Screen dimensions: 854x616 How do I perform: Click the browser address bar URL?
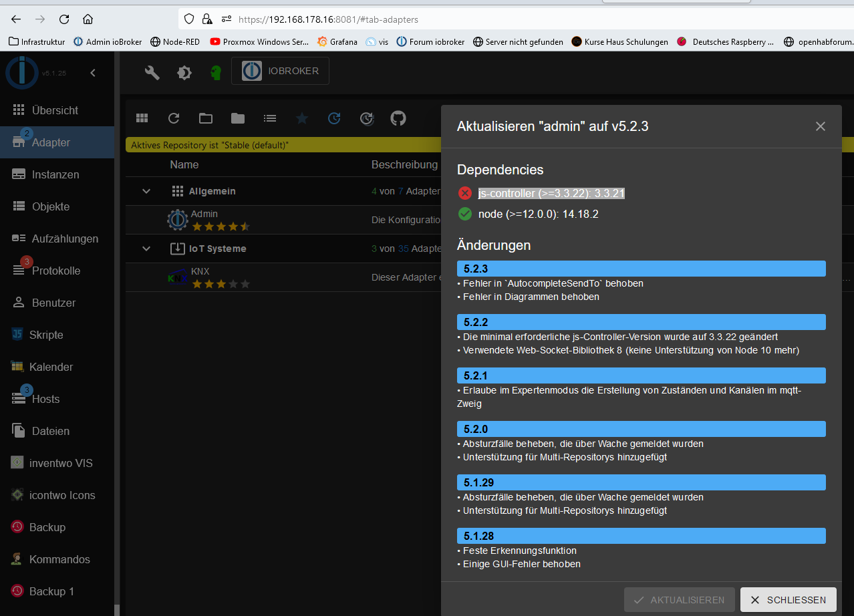click(x=328, y=20)
